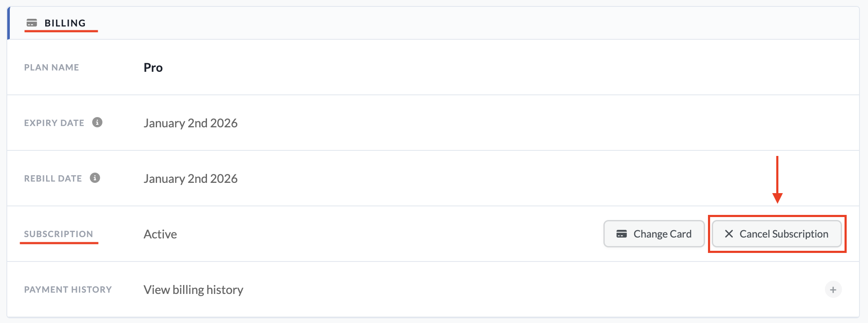Select the Pro plan name
Viewport: 868px width, 323px height.
click(152, 67)
